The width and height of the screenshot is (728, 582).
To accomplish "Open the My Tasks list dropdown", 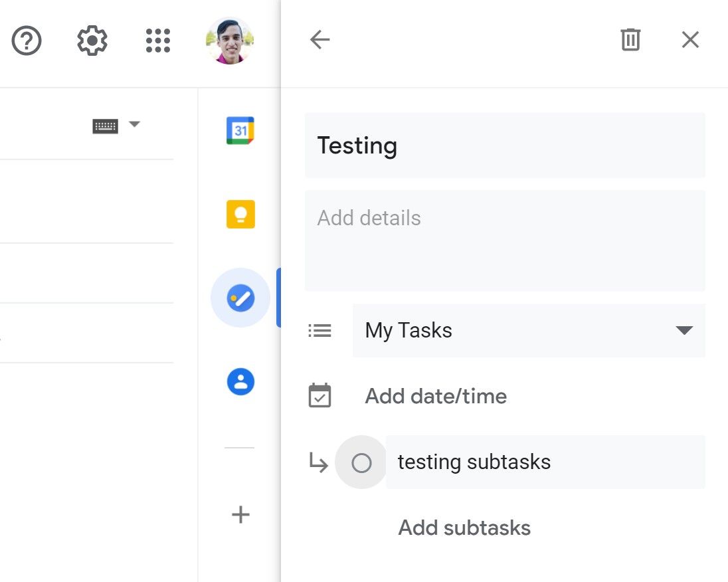I will (x=684, y=330).
